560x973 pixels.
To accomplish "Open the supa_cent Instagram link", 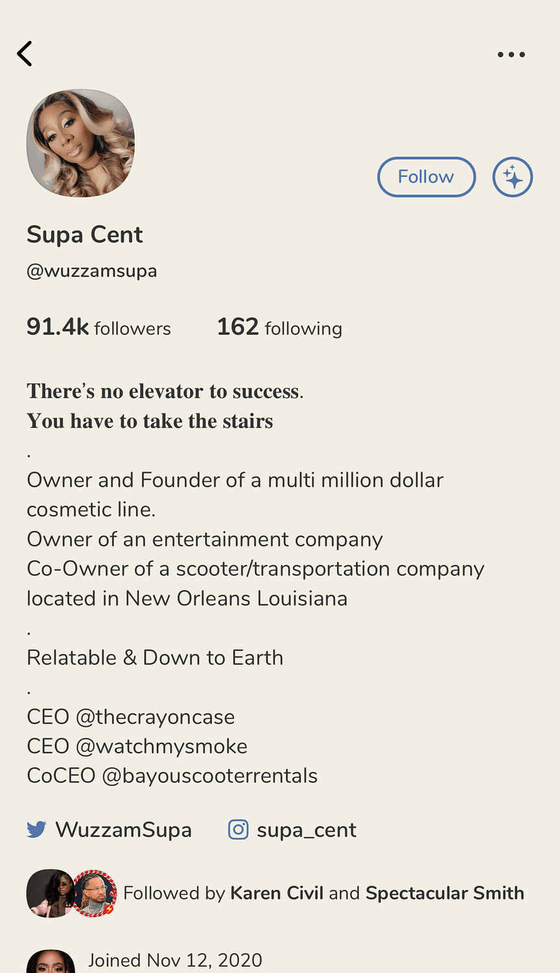I will click(307, 830).
